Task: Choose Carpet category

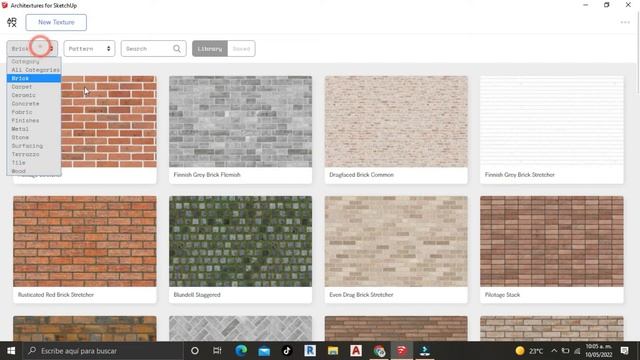Action: (x=34, y=87)
